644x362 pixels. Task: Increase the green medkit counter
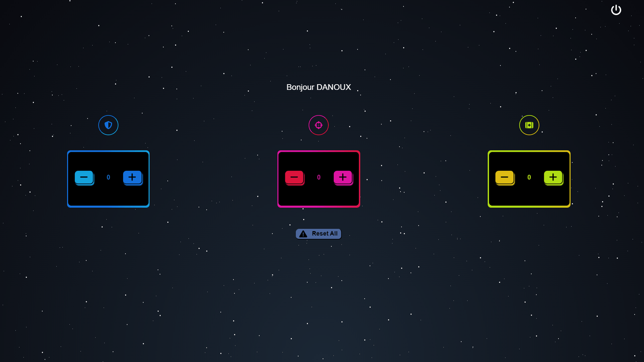click(553, 177)
